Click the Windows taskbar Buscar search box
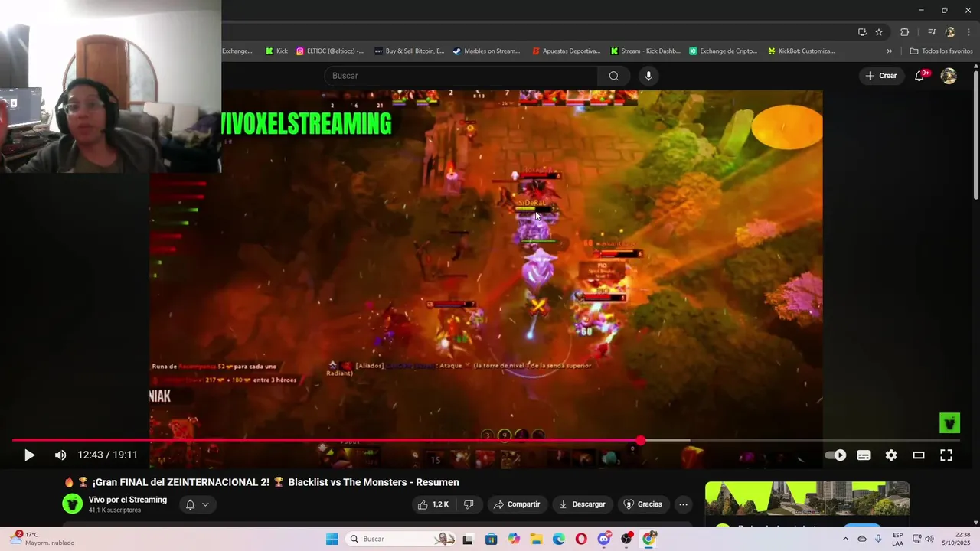Viewport: 980px width, 551px height. click(401, 539)
